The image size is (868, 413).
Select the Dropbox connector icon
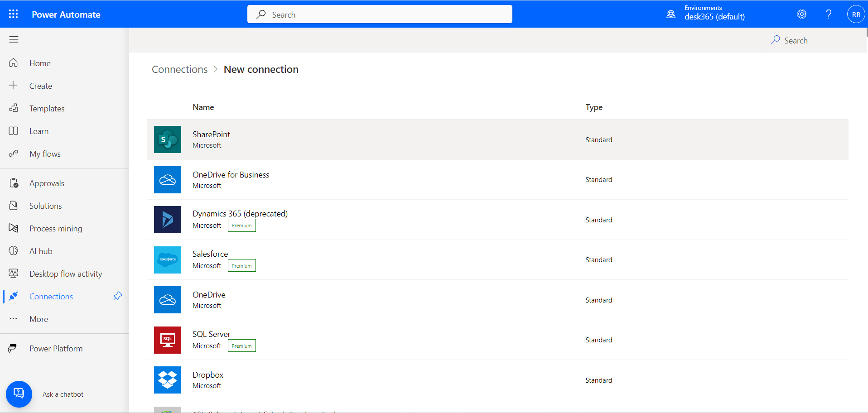(167, 379)
